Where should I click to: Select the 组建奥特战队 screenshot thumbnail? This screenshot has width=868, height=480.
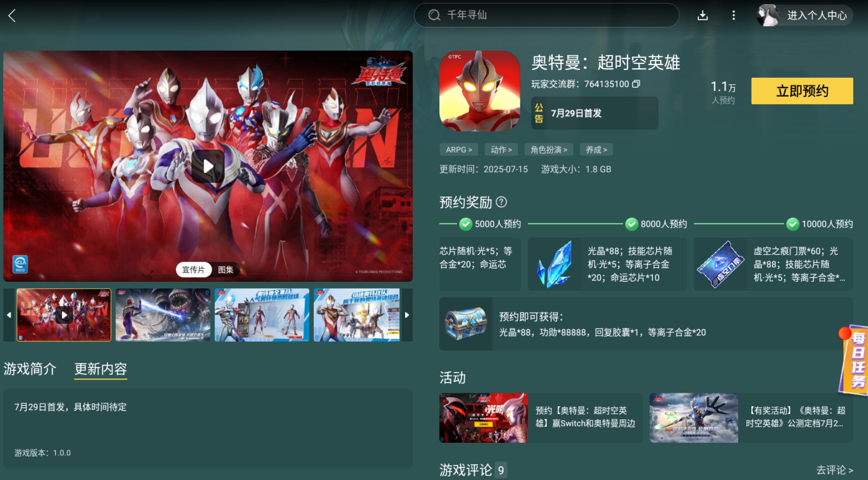click(357, 315)
